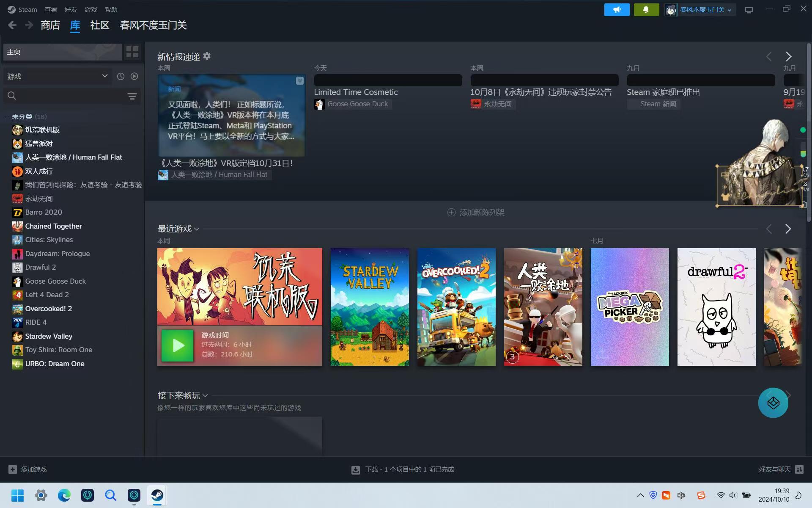Open Friends & Chat icon
The width and height of the screenshot is (812, 508).
click(799, 469)
